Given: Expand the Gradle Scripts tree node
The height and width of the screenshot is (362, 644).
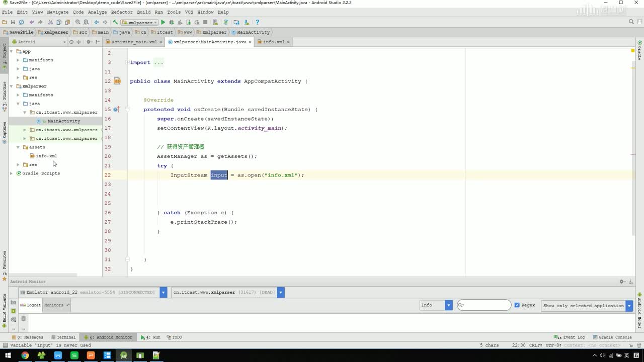Looking at the screenshot, I should (12, 173).
